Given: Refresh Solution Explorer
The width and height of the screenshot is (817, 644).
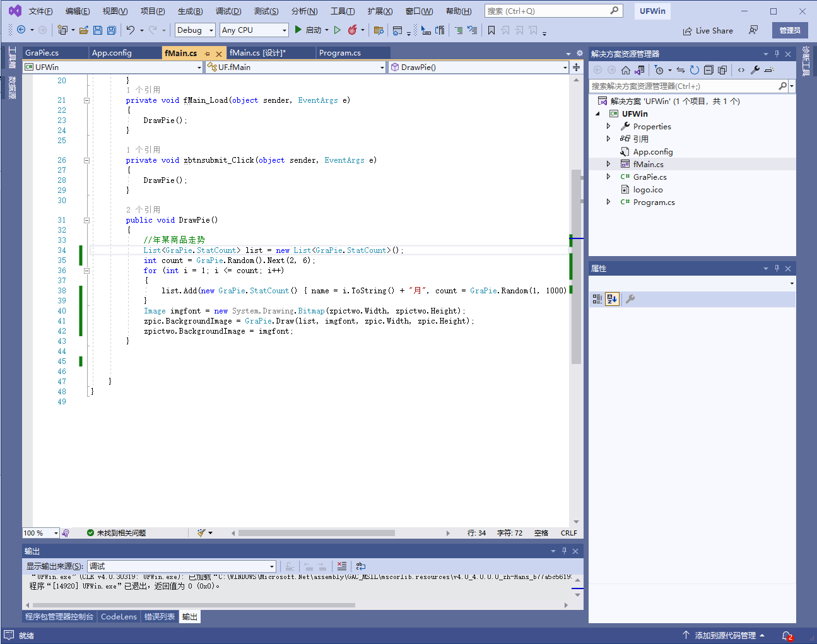Looking at the screenshot, I should 695,70.
